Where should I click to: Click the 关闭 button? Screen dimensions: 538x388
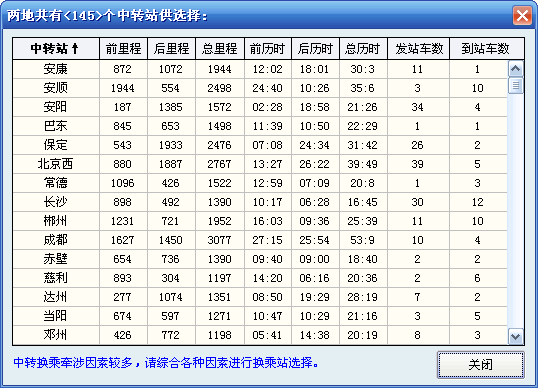coord(481,365)
